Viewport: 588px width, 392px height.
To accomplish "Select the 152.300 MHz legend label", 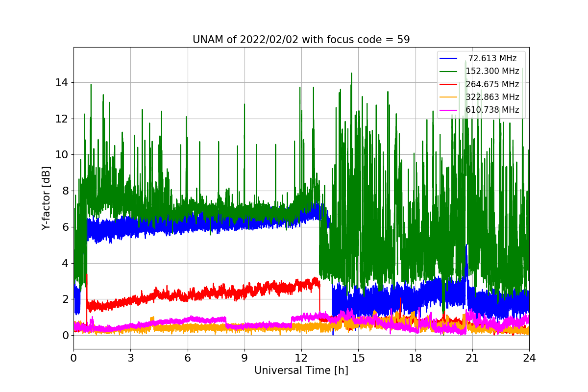I will [492, 72].
